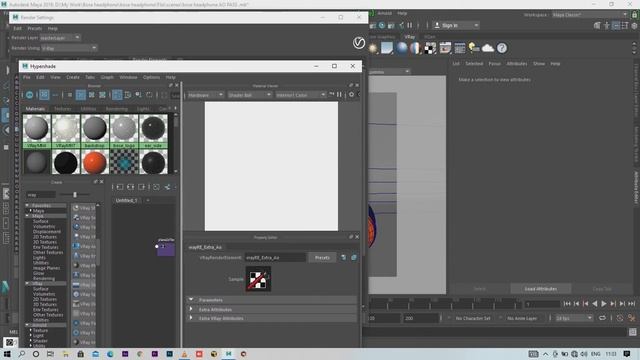
Task: Toggle auto keyframe icon at bottom right
Action: (x=620, y=318)
